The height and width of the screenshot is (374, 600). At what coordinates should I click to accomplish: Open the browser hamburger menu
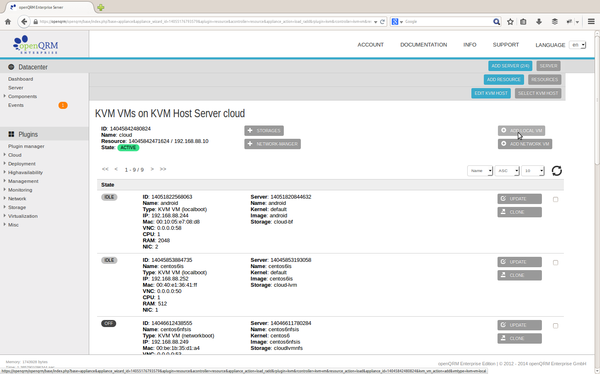click(591, 22)
